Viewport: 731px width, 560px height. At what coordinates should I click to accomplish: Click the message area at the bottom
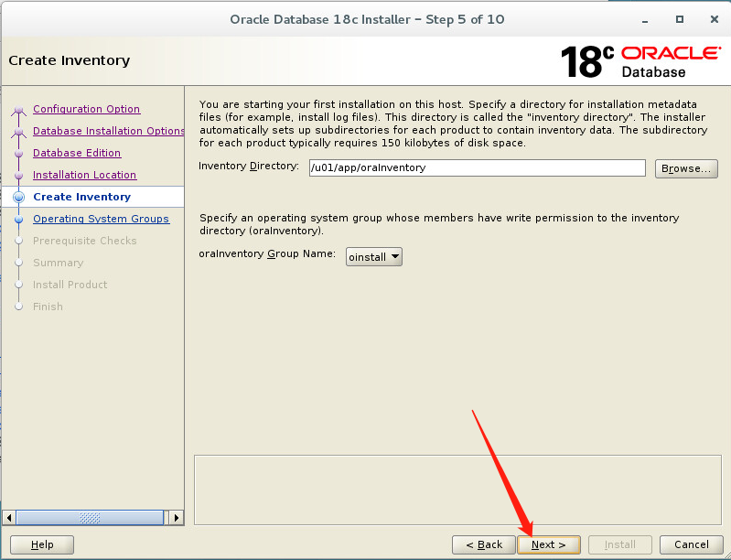(457, 490)
